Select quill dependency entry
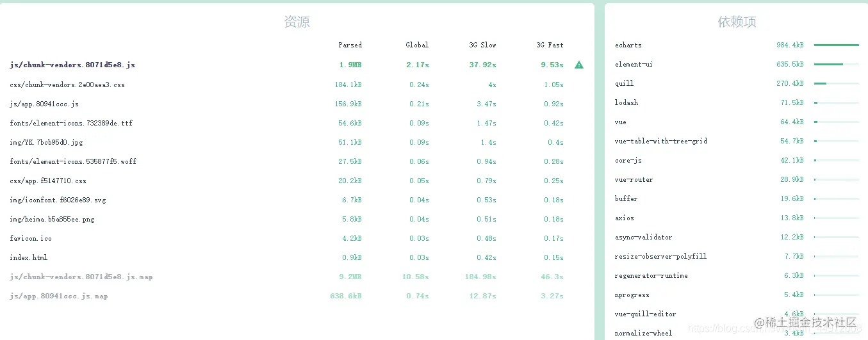The image size is (868, 340). (x=625, y=84)
